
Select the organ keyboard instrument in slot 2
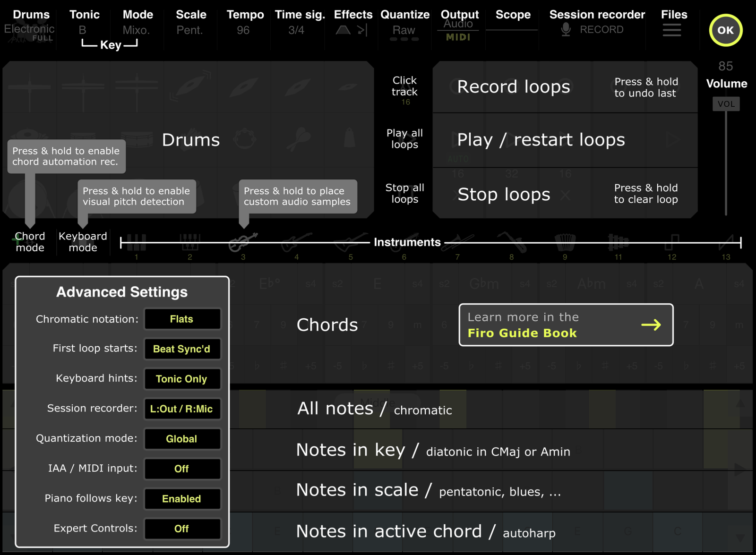point(189,242)
